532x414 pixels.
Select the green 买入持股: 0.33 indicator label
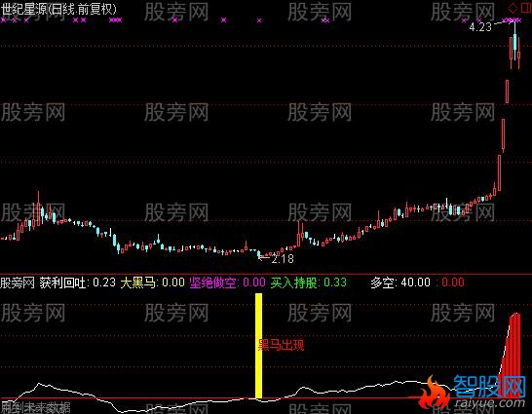(x=309, y=282)
